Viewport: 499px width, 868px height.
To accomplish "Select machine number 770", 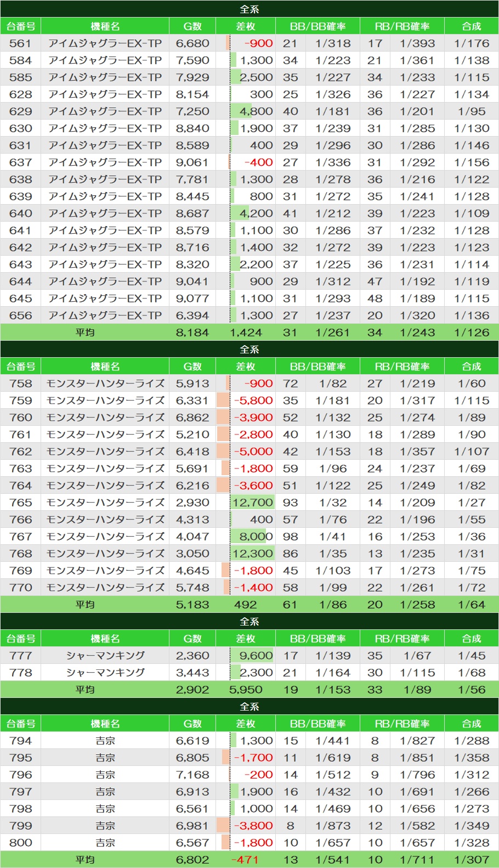I will (x=20, y=588).
